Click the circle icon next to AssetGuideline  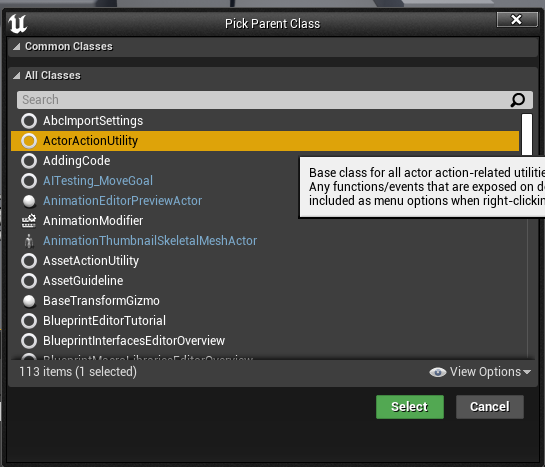(29, 281)
